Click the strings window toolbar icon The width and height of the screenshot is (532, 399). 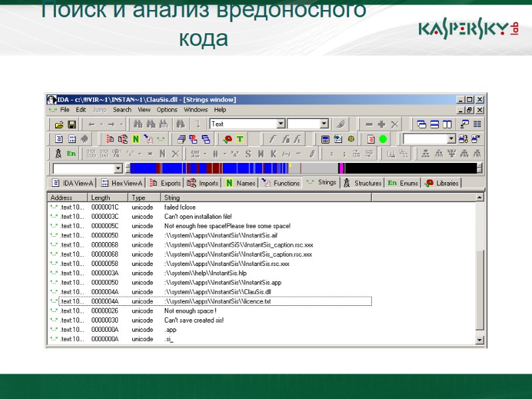click(x=160, y=139)
